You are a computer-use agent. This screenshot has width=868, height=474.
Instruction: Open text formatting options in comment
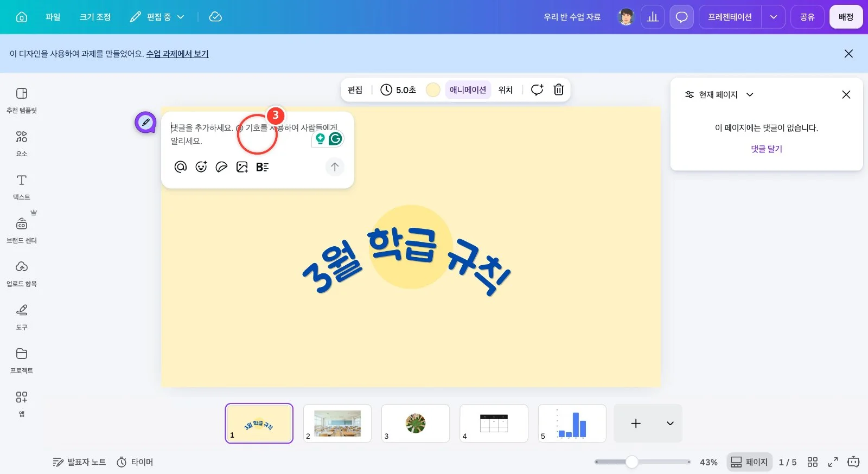pyautogui.click(x=263, y=166)
